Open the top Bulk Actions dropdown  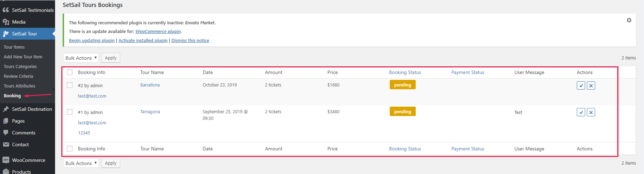(81, 58)
